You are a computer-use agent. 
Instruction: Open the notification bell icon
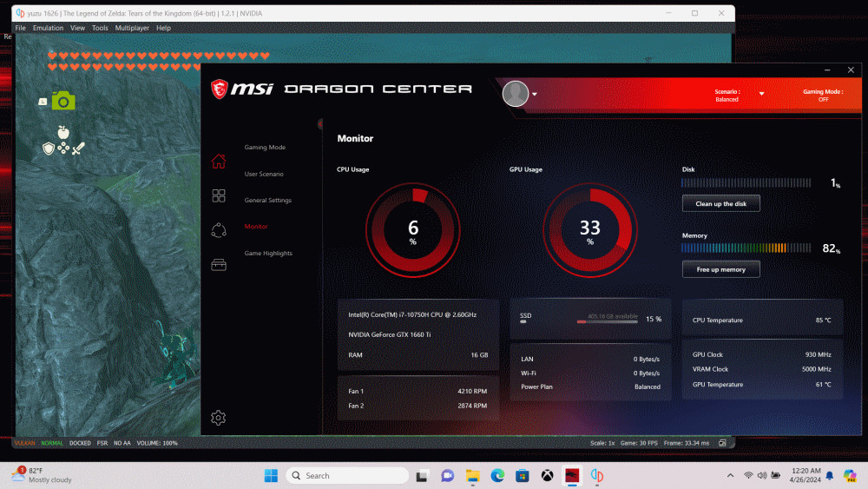[x=830, y=475]
